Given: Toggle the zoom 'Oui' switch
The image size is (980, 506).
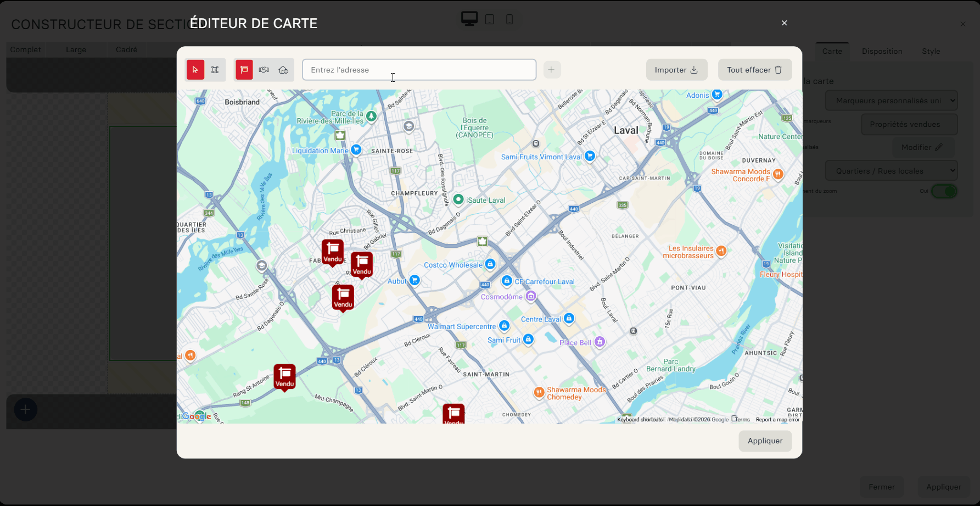Looking at the screenshot, I should (x=944, y=191).
